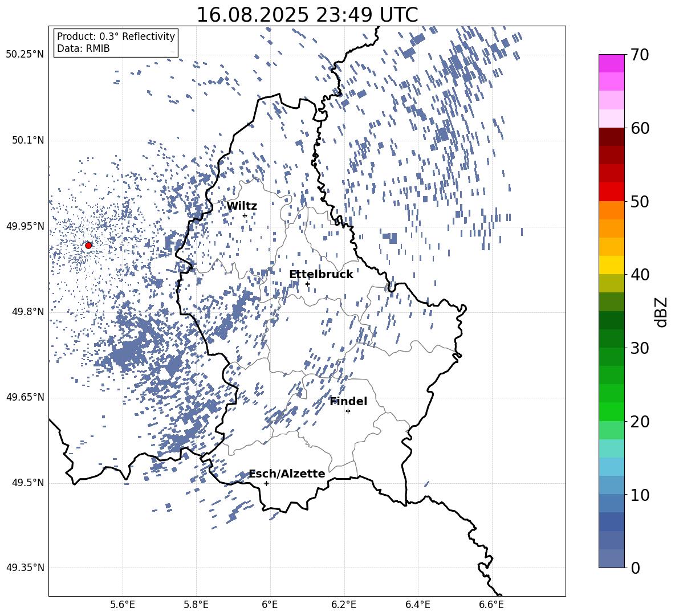Viewport: 675px width, 616px height.
Task: Click the 49.35°N latitude label
Action: tap(25, 568)
